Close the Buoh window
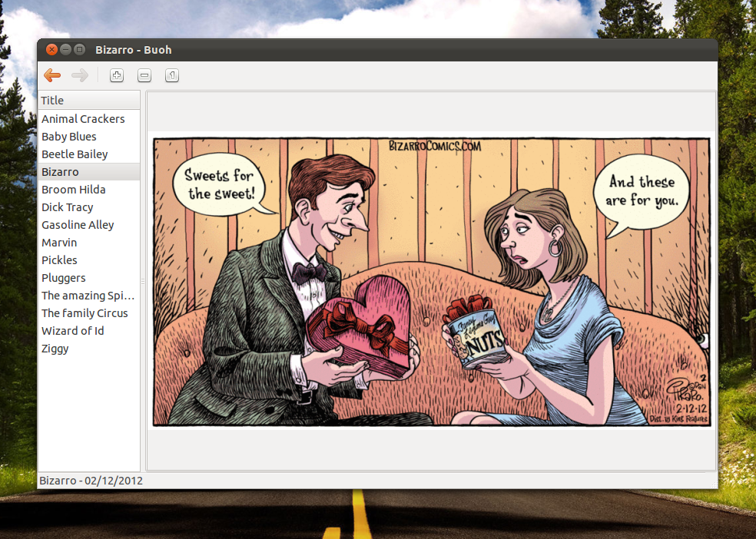This screenshot has width=756, height=539. coord(51,50)
